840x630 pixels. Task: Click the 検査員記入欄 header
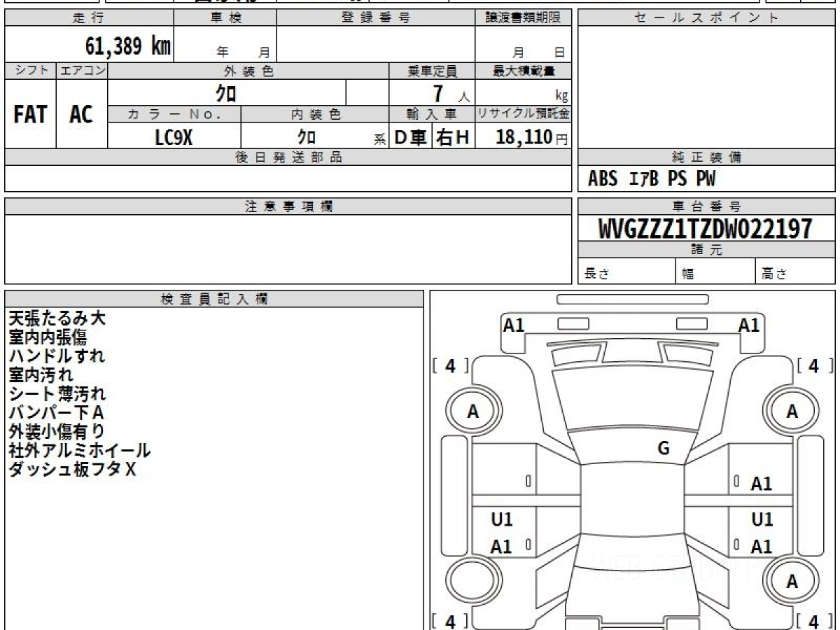pos(214,299)
